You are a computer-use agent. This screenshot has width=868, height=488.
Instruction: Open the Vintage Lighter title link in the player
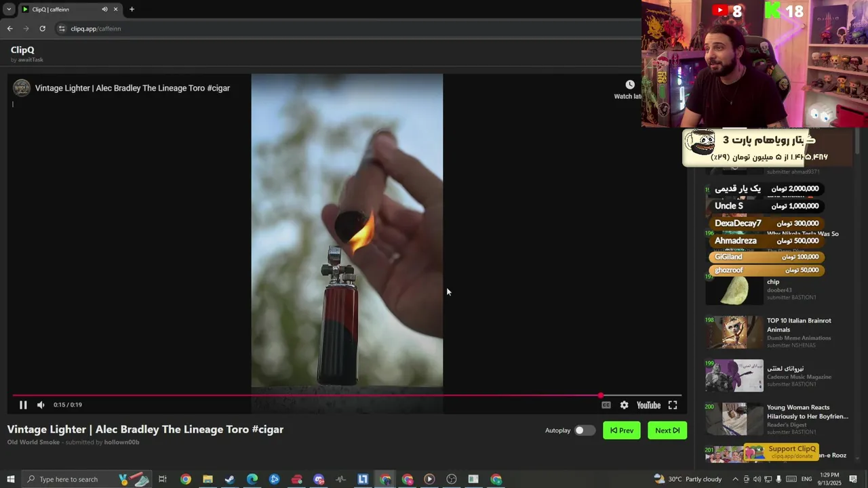coord(132,88)
